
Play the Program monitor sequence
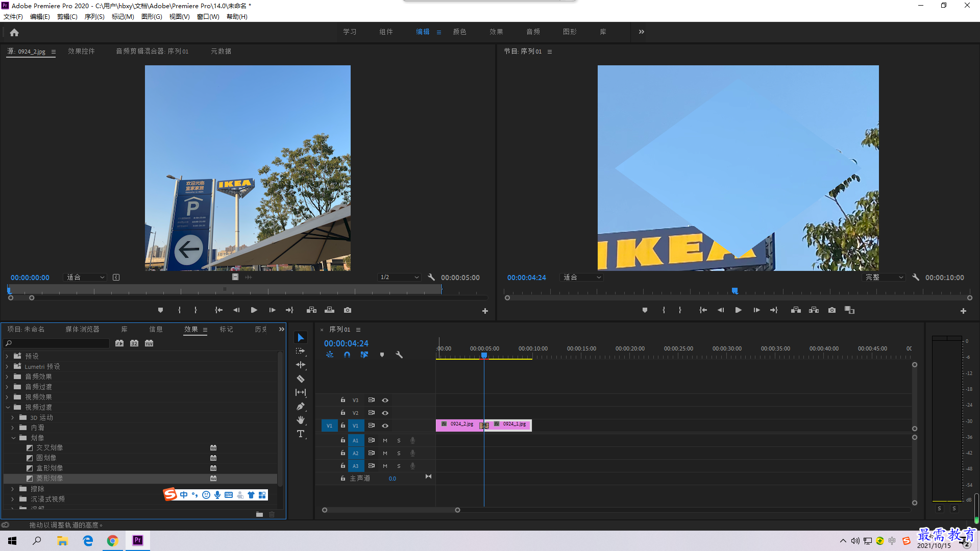pos(738,310)
